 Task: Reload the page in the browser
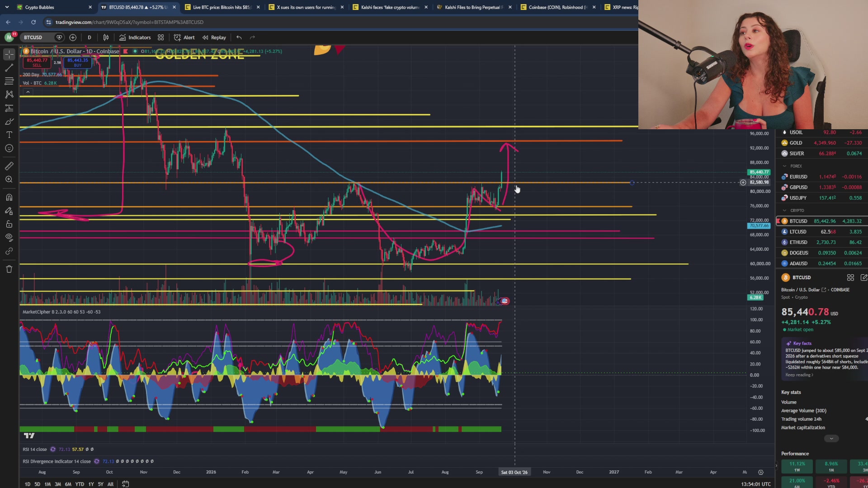[33, 22]
